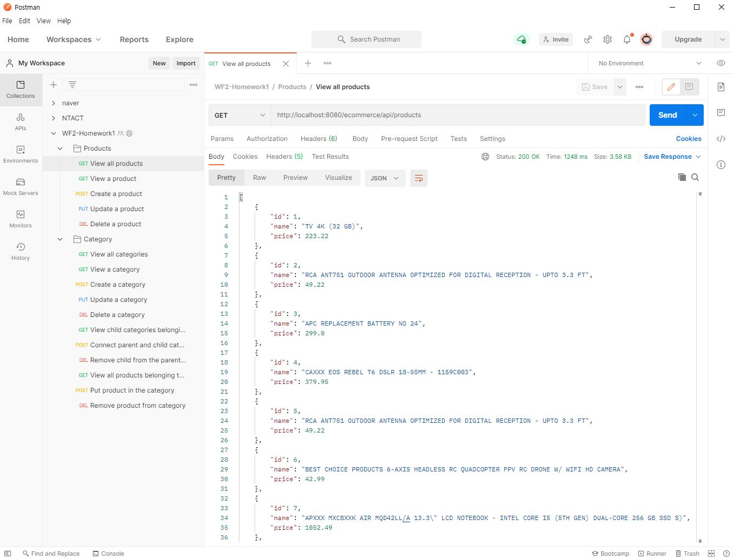734x560 pixels.
Task: Open the Workspaces dropdown
Action: pyautogui.click(x=74, y=39)
